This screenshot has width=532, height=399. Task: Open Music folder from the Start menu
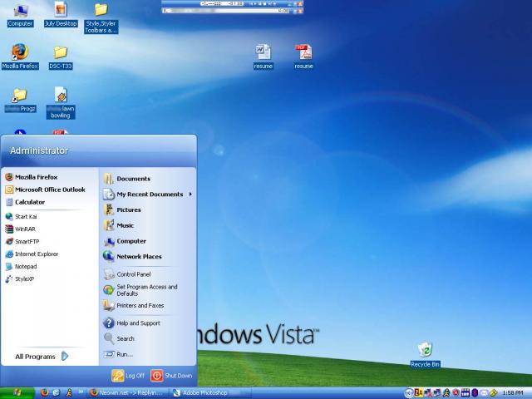click(118, 225)
